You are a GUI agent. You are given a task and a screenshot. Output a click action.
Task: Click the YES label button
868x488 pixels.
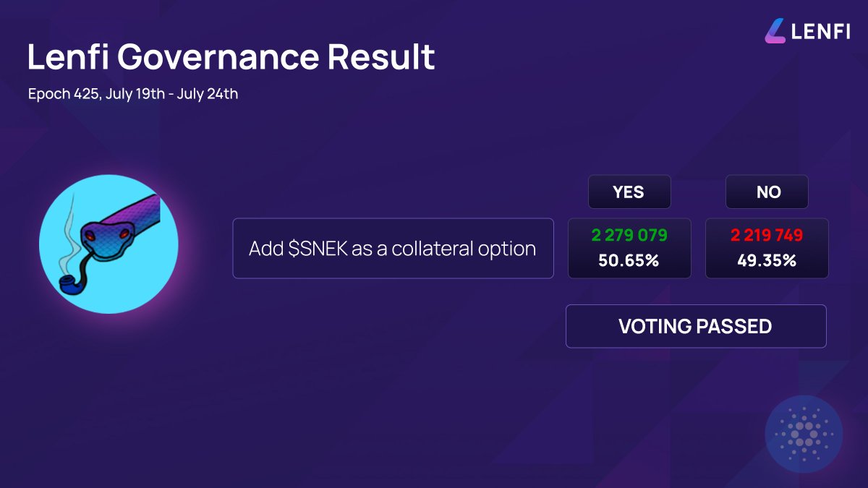629,192
